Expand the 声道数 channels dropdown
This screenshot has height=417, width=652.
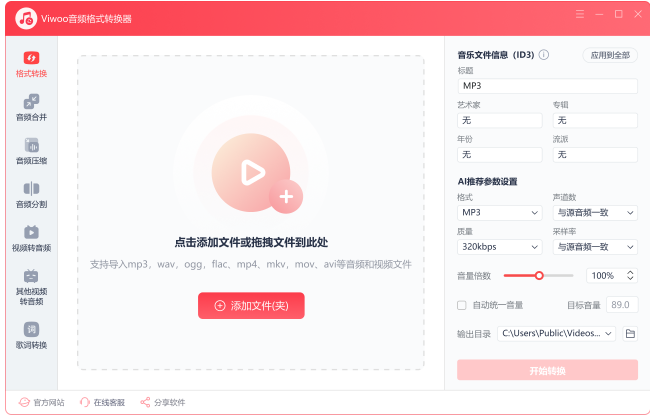coord(595,213)
